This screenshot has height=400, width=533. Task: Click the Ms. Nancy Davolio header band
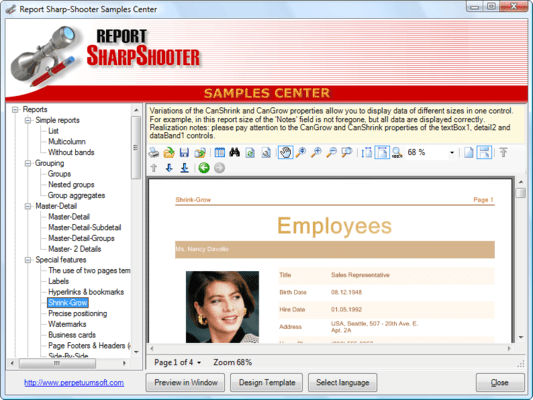(x=335, y=249)
